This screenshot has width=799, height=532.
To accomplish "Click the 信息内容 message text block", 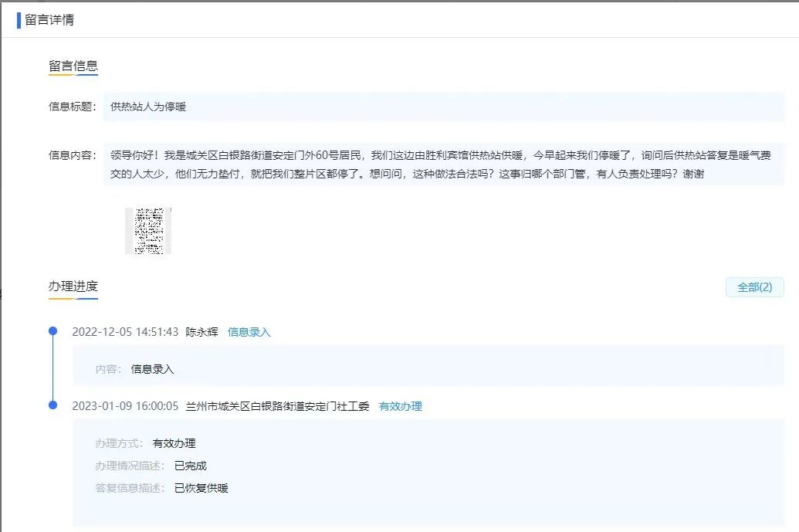I will coord(443,164).
